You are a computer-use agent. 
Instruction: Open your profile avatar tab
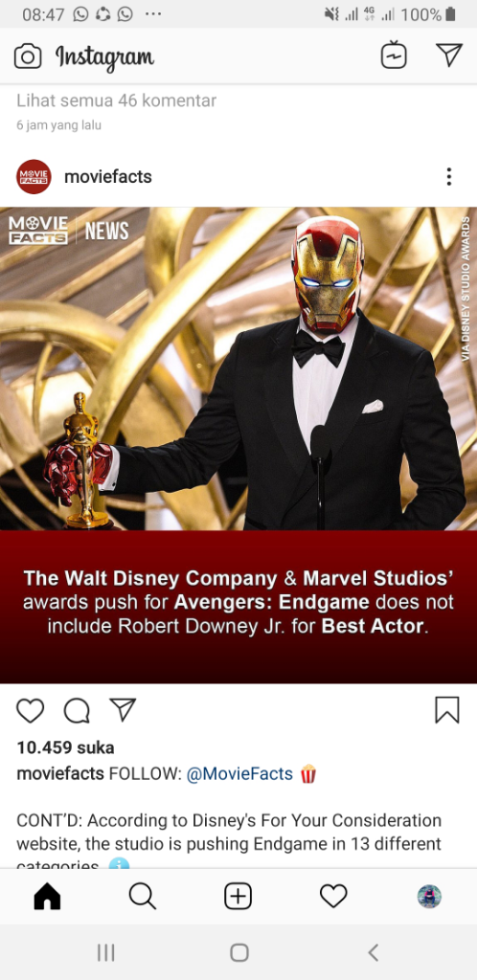click(429, 897)
